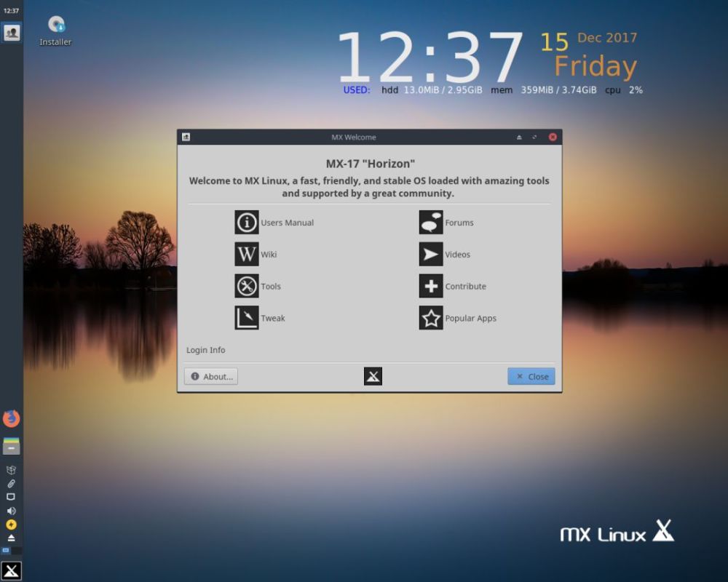
Task: Click the MX-17 "Horizon" heading
Action: (370, 164)
